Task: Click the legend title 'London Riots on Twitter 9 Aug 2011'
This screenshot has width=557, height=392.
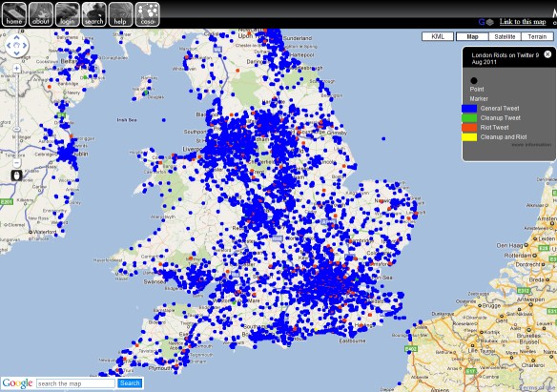Action: [x=505, y=58]
